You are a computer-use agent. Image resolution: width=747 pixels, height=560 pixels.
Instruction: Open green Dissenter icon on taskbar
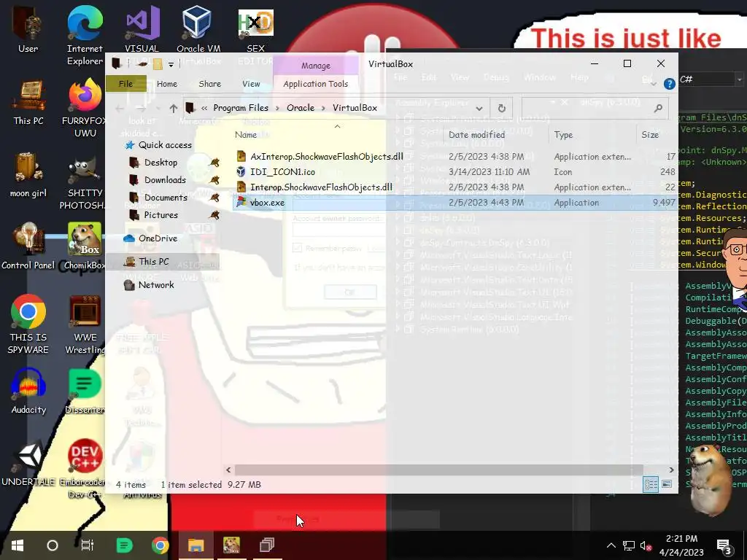tap(124, 545)
